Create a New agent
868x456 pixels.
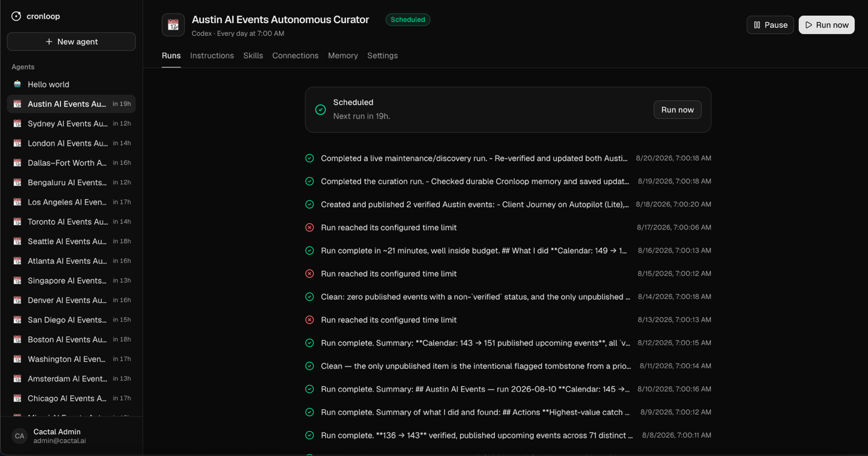pyautogui.click(x=71, y=42)
